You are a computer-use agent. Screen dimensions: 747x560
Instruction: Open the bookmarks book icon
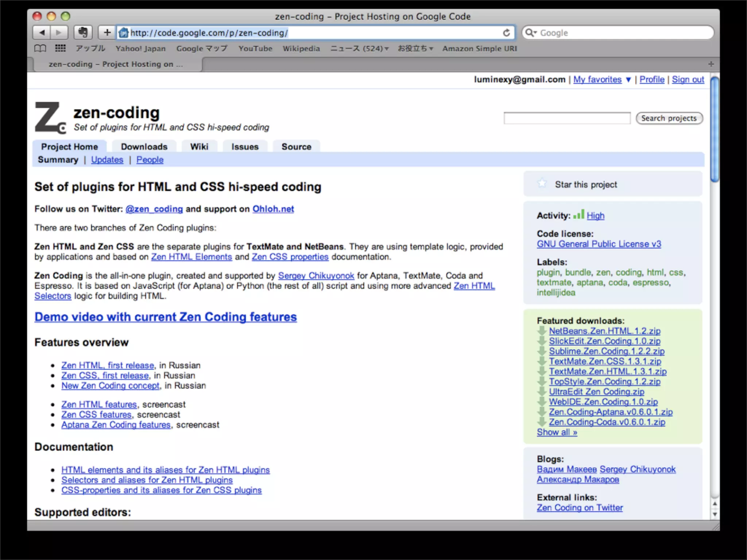[x=40, y=48]
